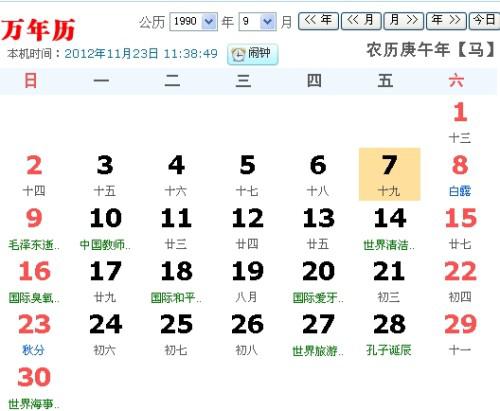Select September 8 白露
This screenshot has width=500, height=411.
click(460, 175)
